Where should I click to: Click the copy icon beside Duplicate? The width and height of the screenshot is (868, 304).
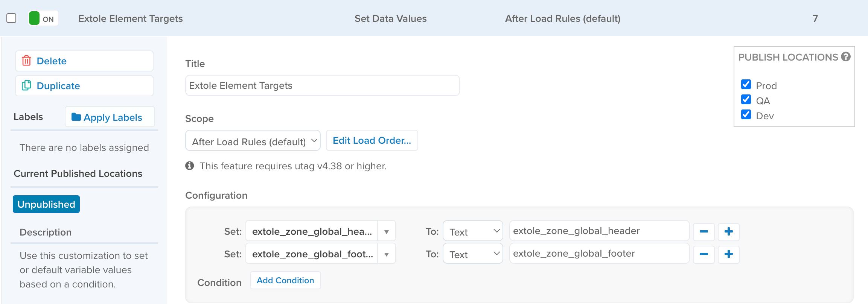[26, 85]
